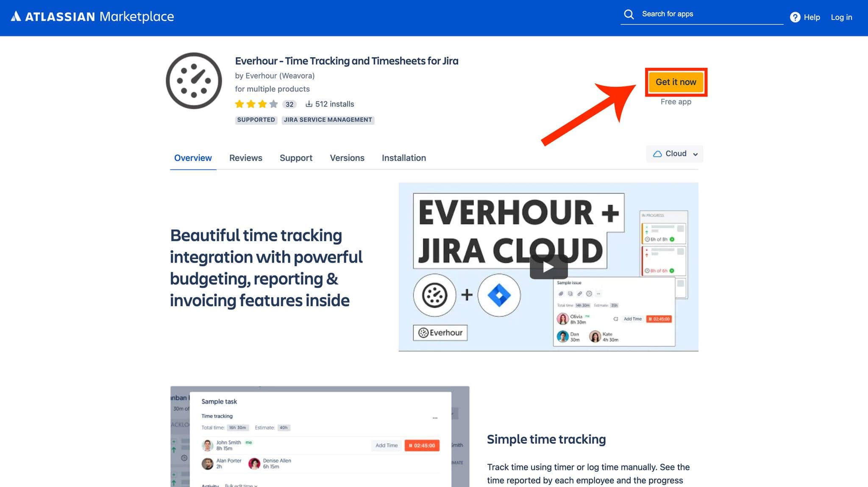This screenshot has height=487, width=868.
Task: Click the '512 installs' text
Action: [x=334, y=104]
